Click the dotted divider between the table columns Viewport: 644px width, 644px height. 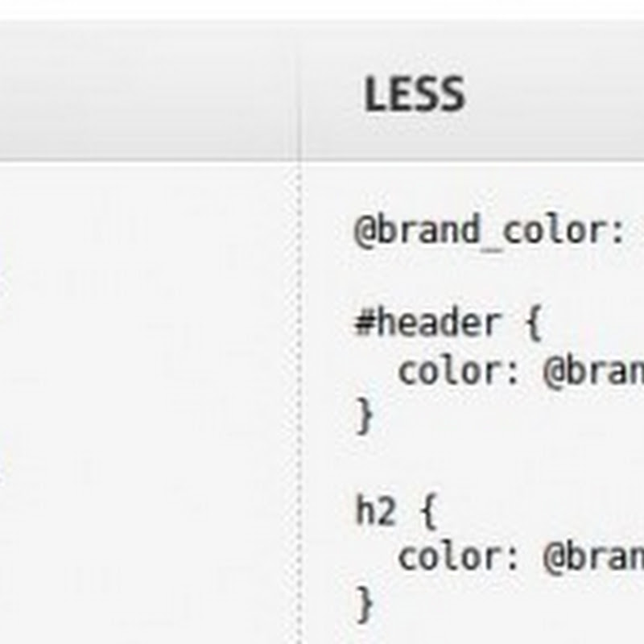pos(300,402)
